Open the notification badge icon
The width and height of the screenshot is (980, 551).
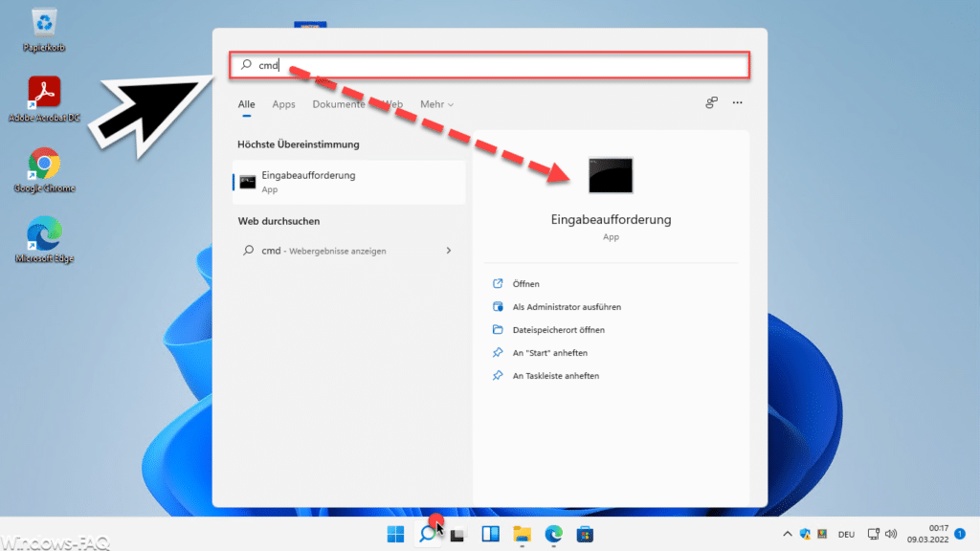point(961,534)
